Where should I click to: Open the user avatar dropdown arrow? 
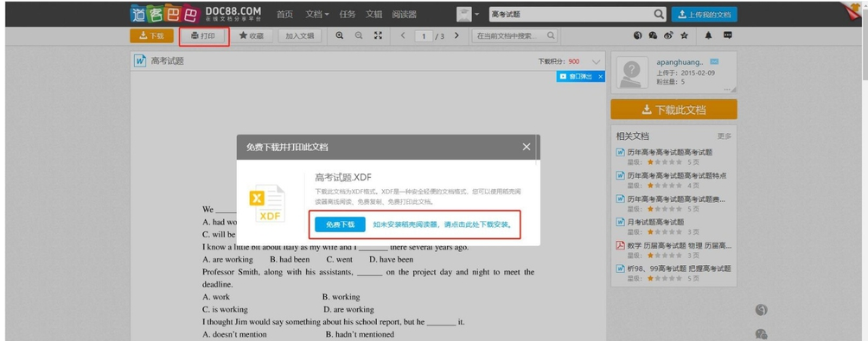[x=476, y=15]
